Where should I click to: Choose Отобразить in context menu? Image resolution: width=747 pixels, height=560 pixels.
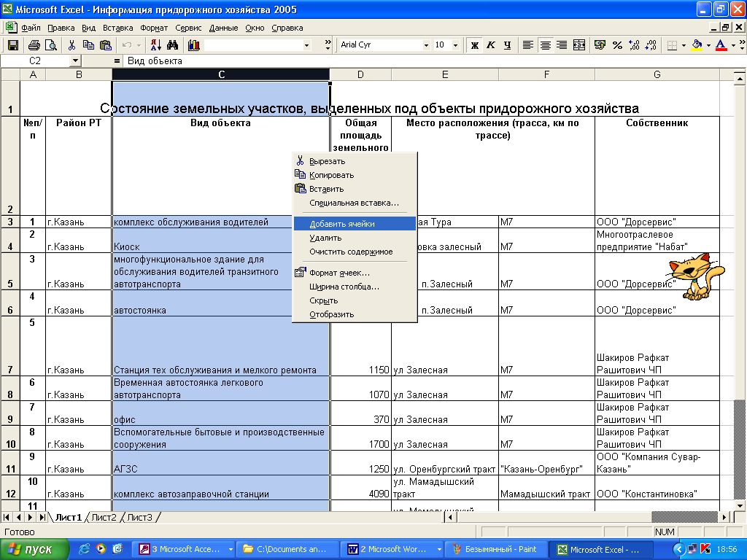[355, 314]
